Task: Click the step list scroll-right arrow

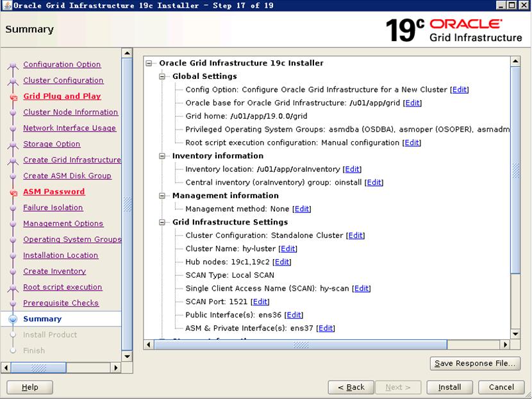Action: (116, 368)
